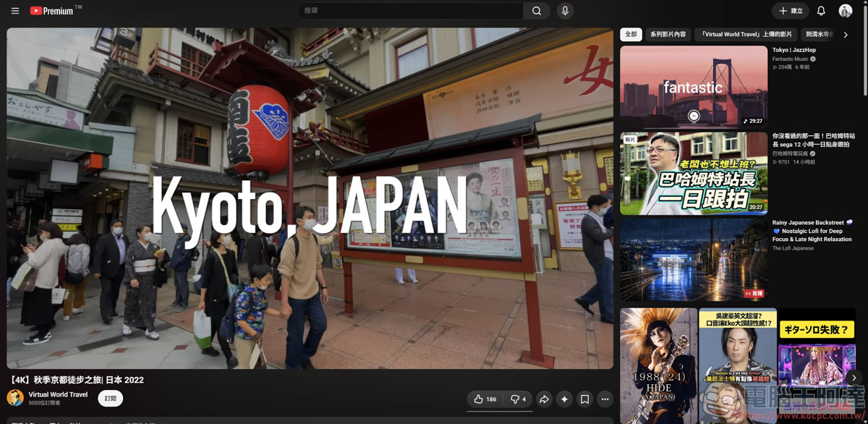Share the video using the arrow icon

pyautogui.click(x=544, y=399)
